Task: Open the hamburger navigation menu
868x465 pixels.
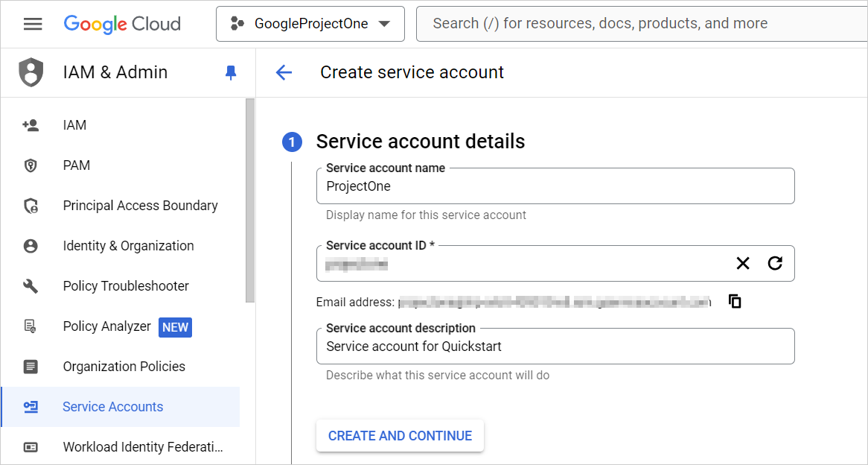Action: 33,24
